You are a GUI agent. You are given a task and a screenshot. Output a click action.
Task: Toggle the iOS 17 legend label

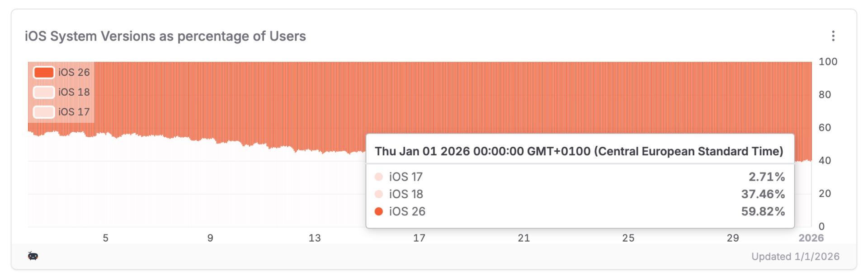[x=74, y=112]
